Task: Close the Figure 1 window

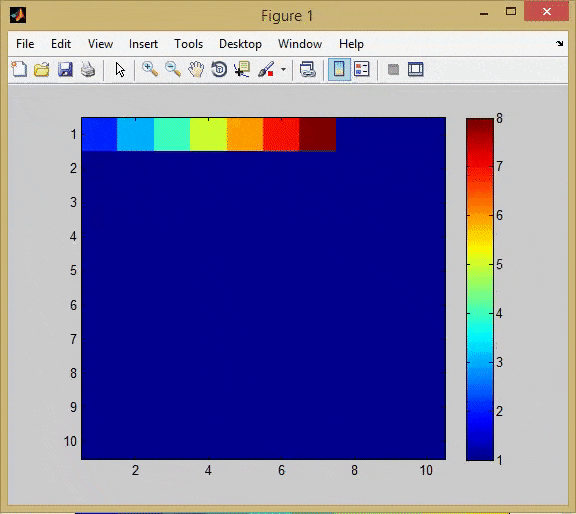Action: pyautogui.click(x=547, y=11)
